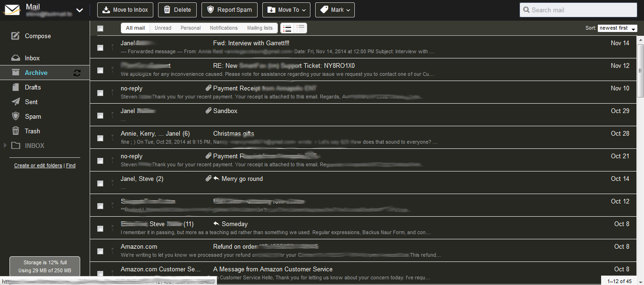Check the Amazon.com refund email checkbox
The image size is (644, 285).
coord(100,251)
